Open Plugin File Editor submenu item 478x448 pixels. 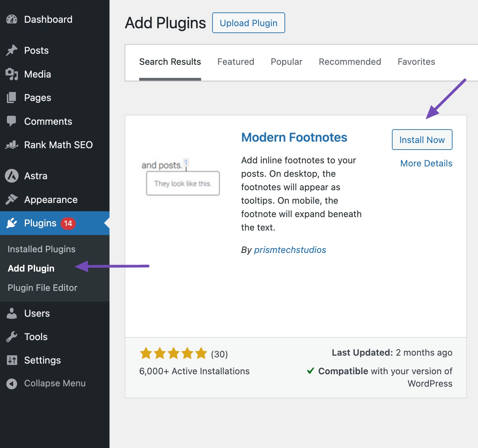[42, 288]
